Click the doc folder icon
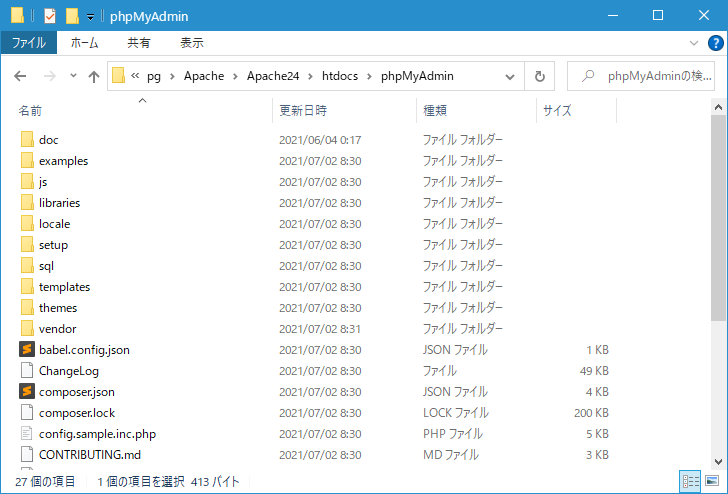 tap(27, 139)
